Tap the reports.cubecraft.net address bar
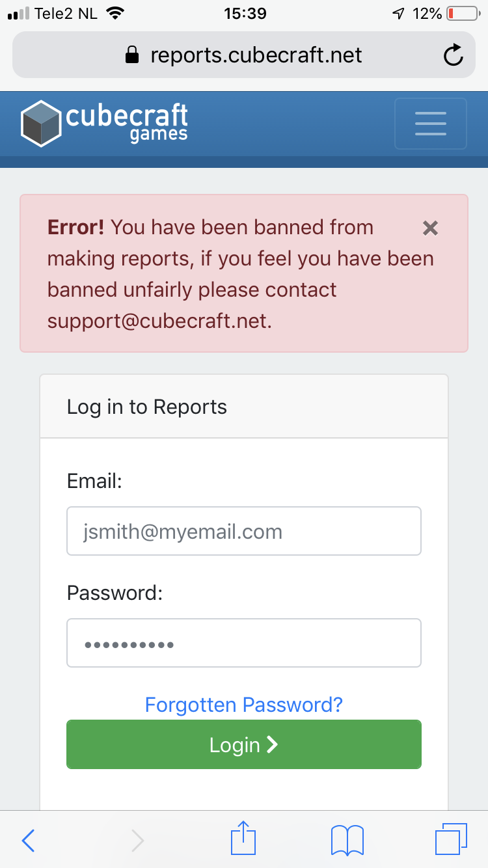Screen dimensions: 488x868 point(244,55)
